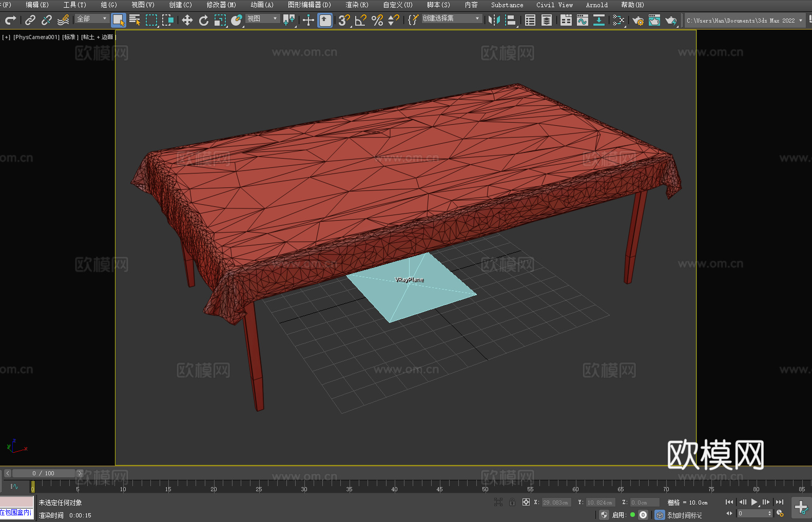Select the Rotate tool

[x=204, y=20]
